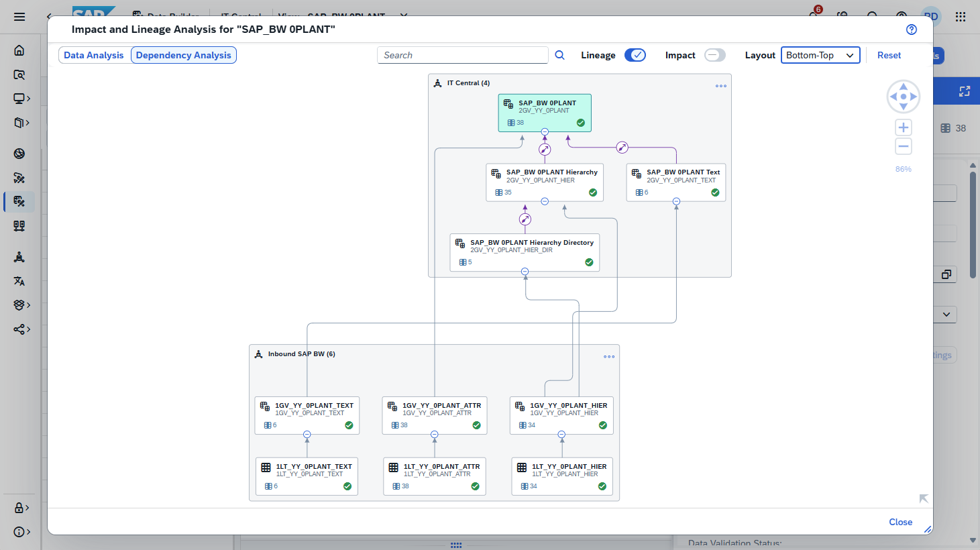This screenshot has width=980, height=550.
Task: Go to Home in the left sidebar
Action: pos(19,50)
